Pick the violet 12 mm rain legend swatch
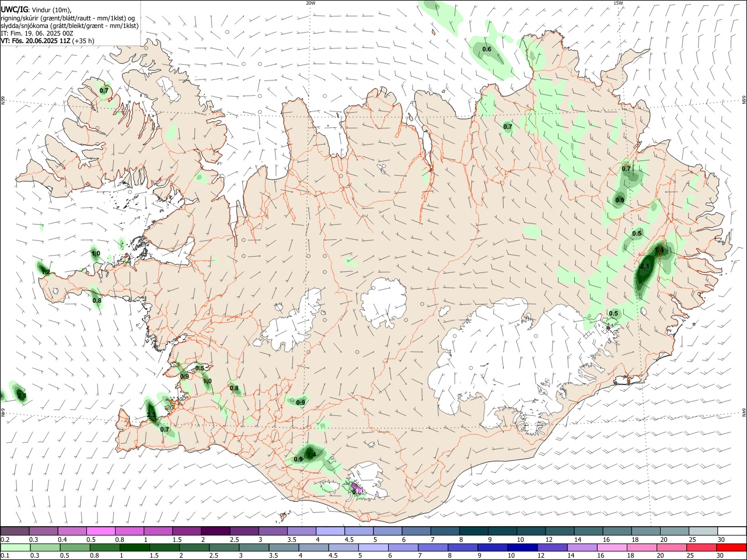The height and width of the screenshot is (560, 747). (552, 547)
